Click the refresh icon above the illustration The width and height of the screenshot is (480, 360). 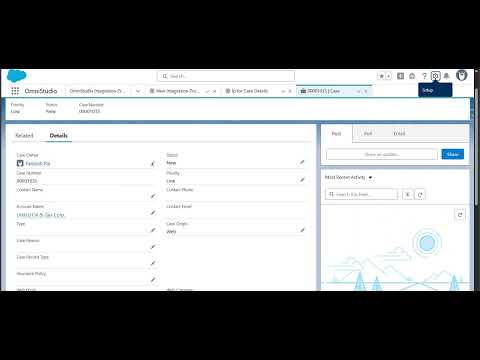coord(460,215)
